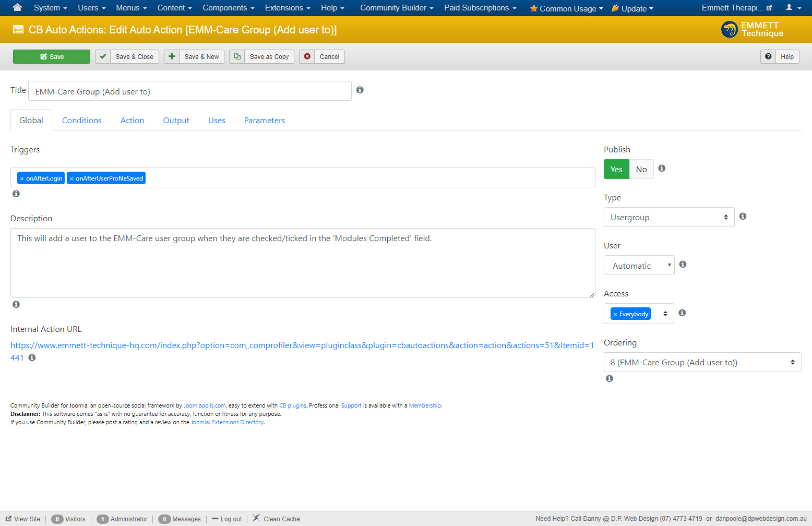
Task: Click inside the Triggers tag field
Action: point(303,177)
